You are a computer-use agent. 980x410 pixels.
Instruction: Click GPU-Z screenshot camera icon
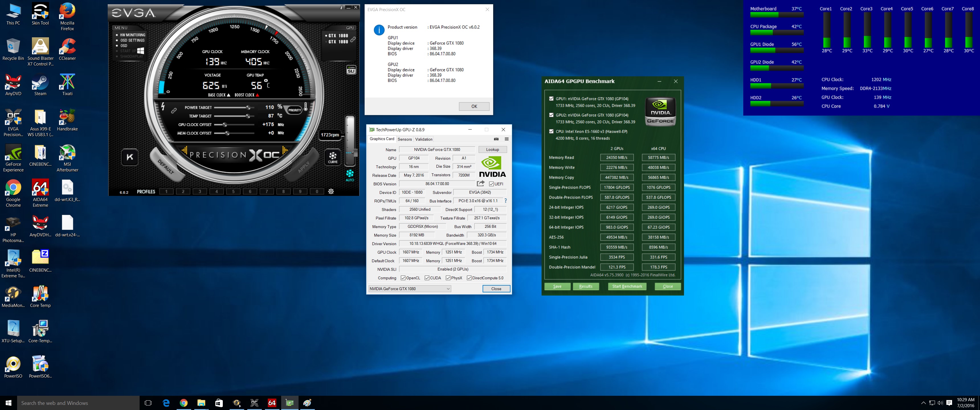(x=496, y=139)
